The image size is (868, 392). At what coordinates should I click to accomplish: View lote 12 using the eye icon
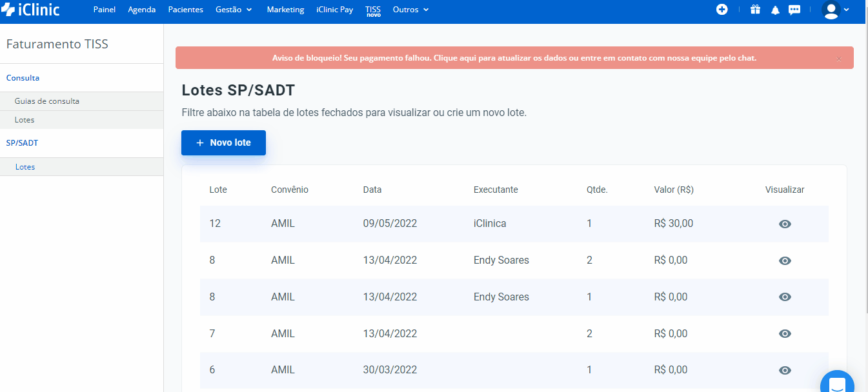(785, 224)
